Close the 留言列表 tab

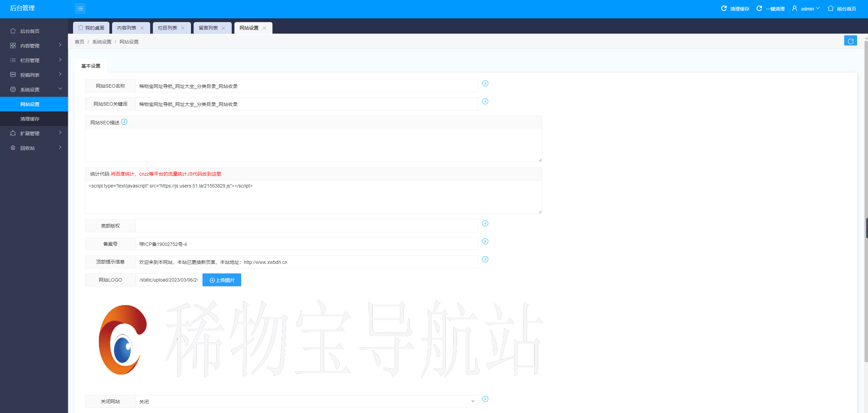coord(224,28)
